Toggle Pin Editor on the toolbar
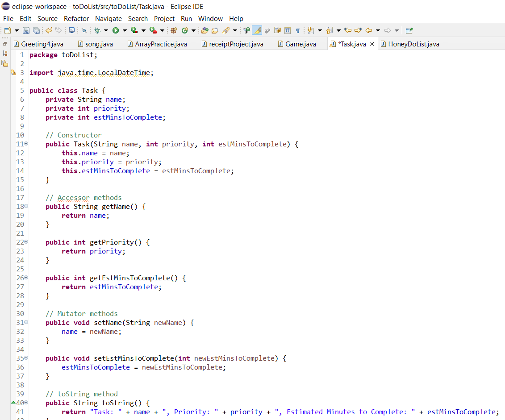This screenshot has height=420, width=505. click(x=409, y=30)
